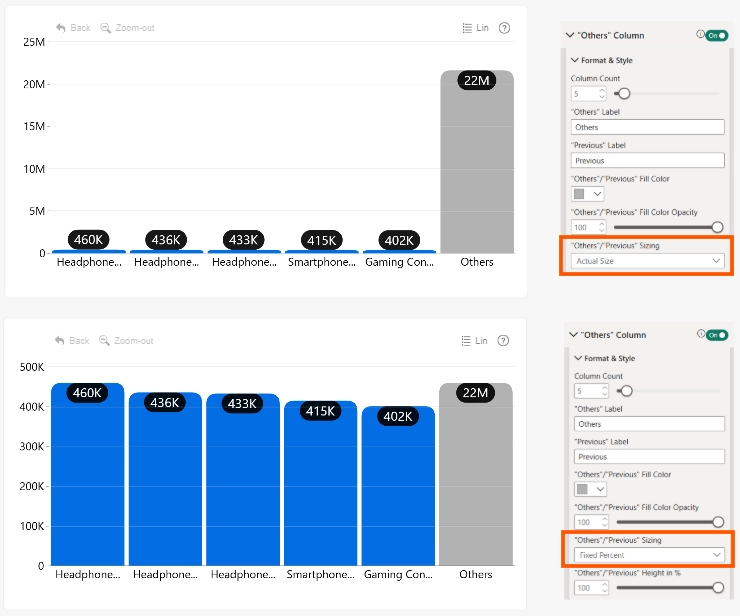This screenshot has width=740, height=616.
Task: Click the Height in % slider handle
Action: point(718,587)
